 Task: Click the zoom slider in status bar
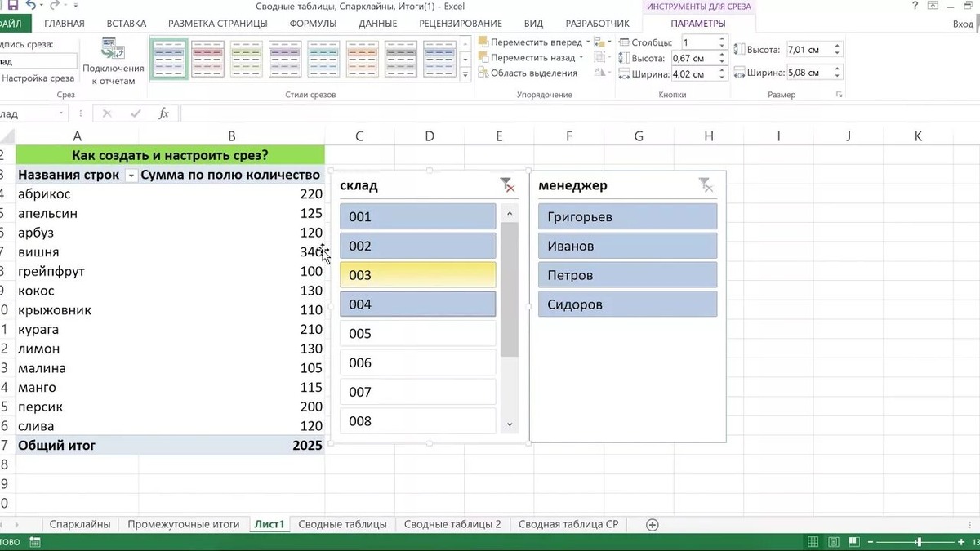point(919,542)
